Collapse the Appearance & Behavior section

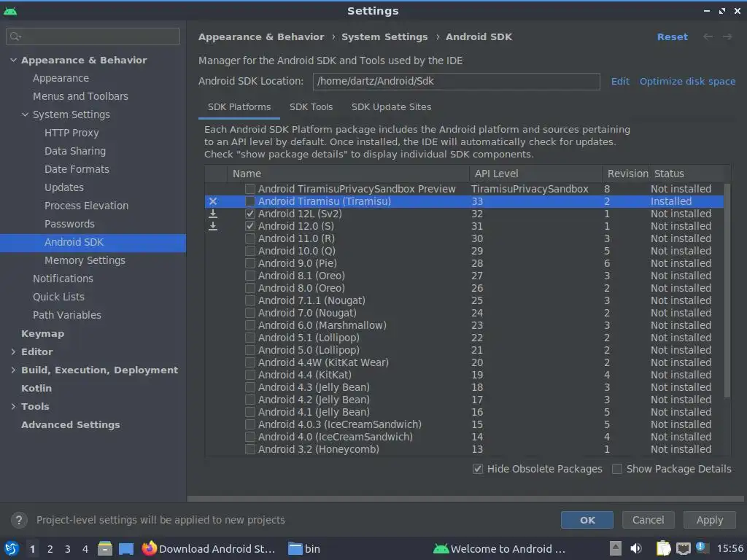coord(13,61)
